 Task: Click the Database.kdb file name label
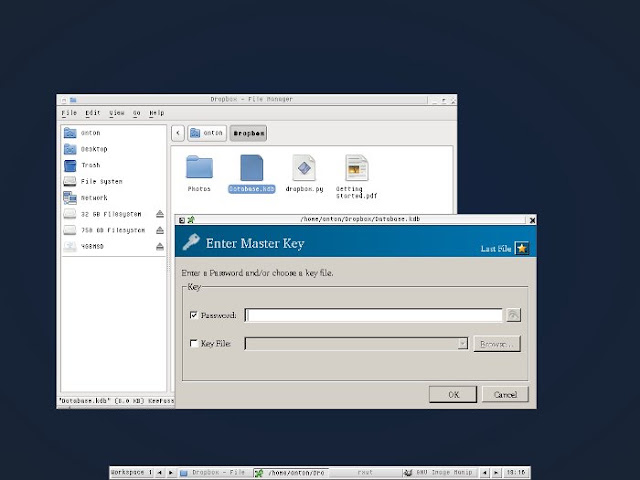251,189
